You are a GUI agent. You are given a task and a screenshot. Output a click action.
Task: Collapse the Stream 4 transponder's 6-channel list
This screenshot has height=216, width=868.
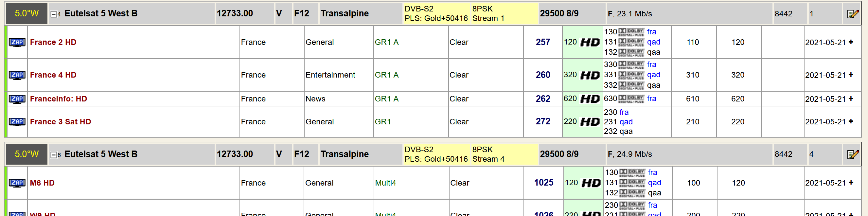click(53, 155)
